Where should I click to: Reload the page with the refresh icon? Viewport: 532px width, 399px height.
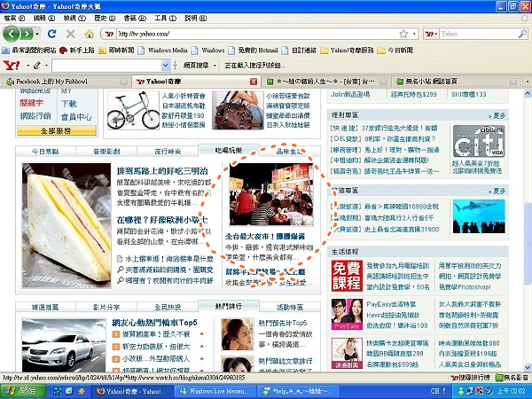(52, 34)
